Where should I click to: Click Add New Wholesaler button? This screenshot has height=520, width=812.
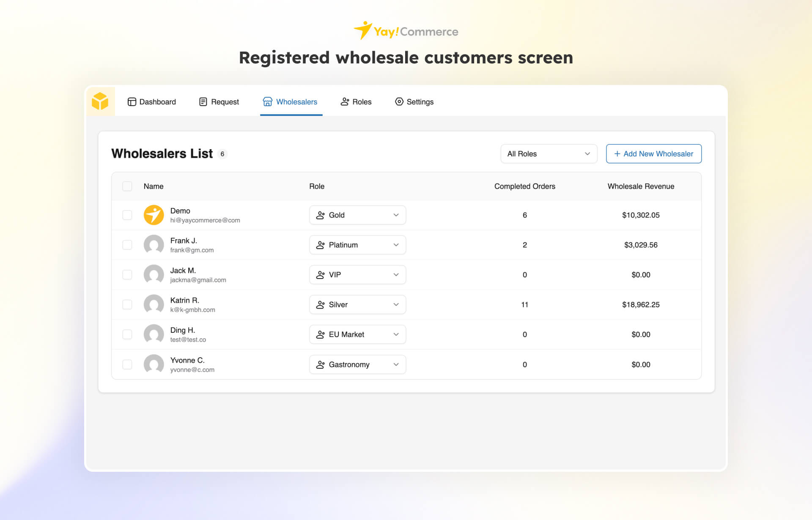[x=653, y=154]
